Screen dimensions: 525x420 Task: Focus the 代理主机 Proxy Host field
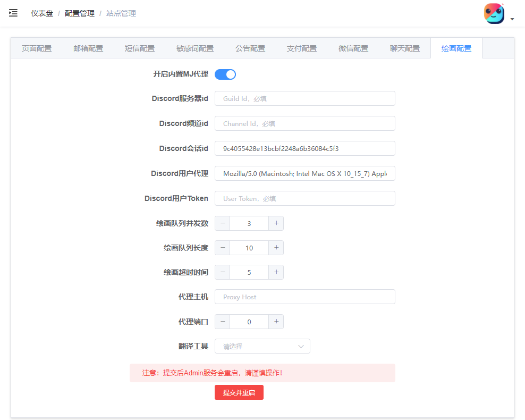click(304, 297)
